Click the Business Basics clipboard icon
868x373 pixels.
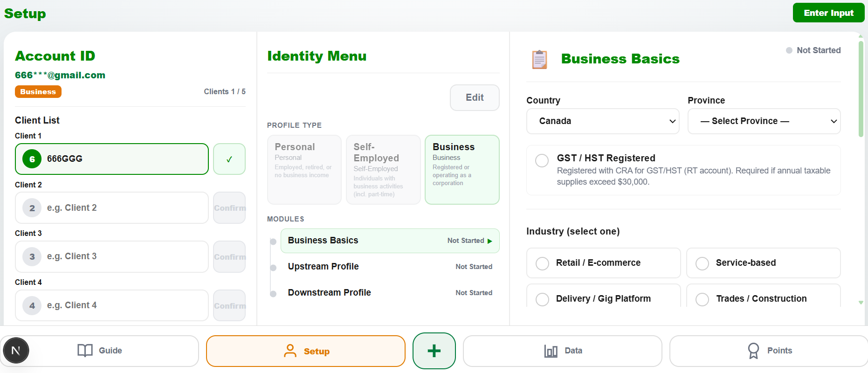pos(539,59)
